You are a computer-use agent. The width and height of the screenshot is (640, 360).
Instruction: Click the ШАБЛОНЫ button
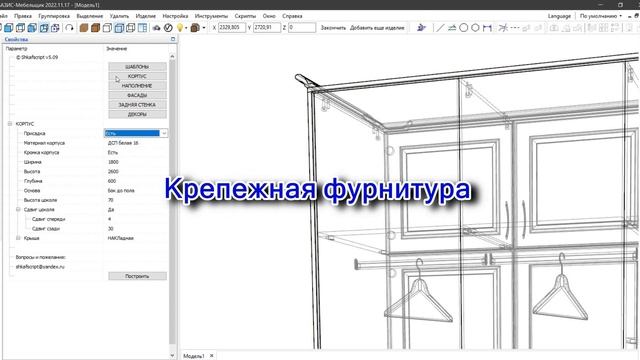(x=137, y=67)
